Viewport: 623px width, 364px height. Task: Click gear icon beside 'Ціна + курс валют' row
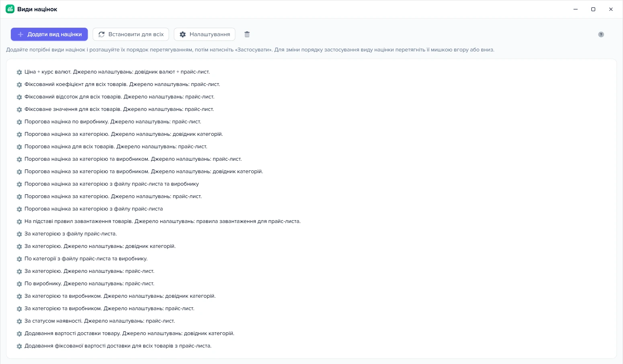coord(19,72)
